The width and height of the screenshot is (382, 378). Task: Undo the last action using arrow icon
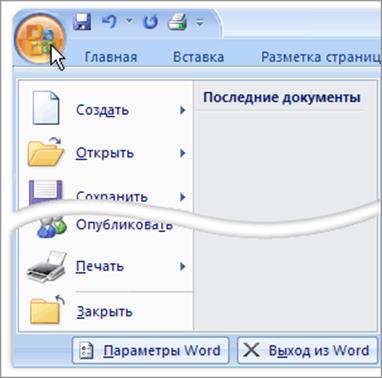click(x=109, y=22)
